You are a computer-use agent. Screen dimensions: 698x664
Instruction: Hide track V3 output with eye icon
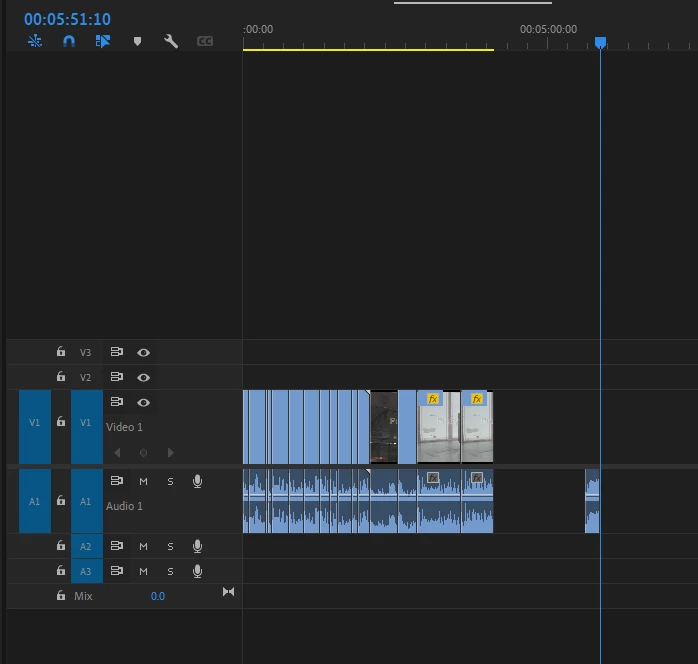[x=143, y=352]
